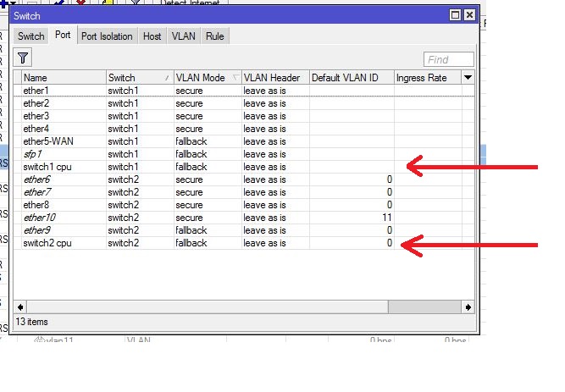The width and height of the screenshot is (565, 392).
Task: Click switch2 cell in ether8 row
Action: [140, 205]
